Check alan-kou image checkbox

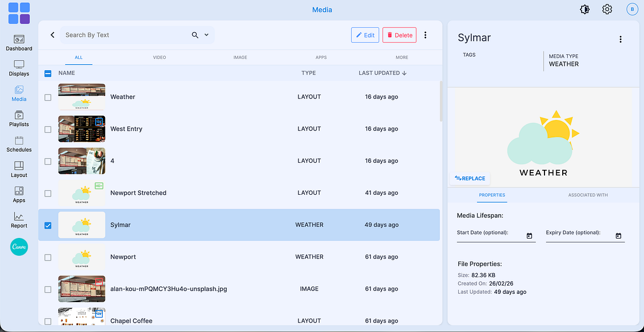(x=48, y=289)
